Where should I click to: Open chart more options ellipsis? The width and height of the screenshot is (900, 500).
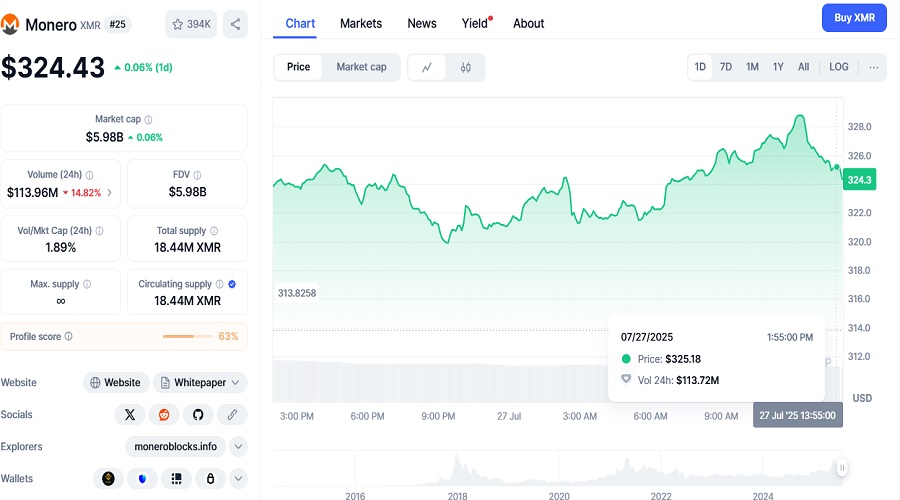874,67
